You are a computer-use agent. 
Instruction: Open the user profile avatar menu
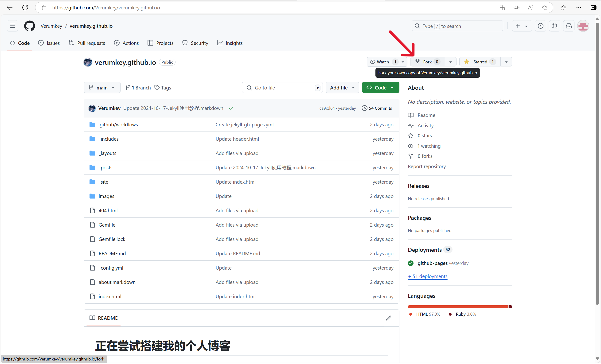[583, 26]
